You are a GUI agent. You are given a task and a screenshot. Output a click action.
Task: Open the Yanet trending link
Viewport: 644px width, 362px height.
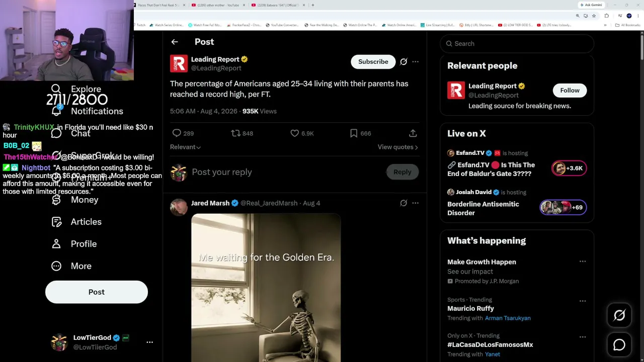pyautogui.click(x=493, y=354)
